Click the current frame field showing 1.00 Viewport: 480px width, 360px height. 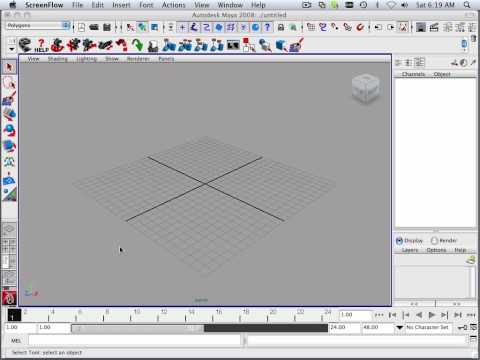tap(356, 315)
